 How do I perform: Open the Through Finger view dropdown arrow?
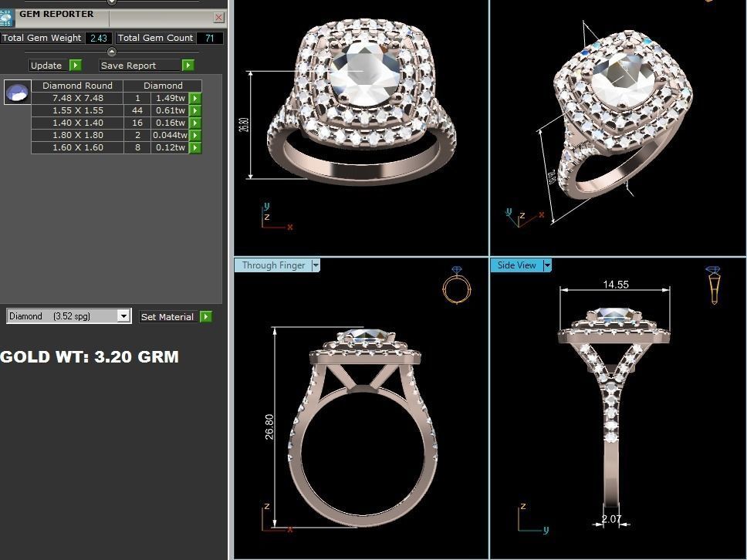click(316, 265)
